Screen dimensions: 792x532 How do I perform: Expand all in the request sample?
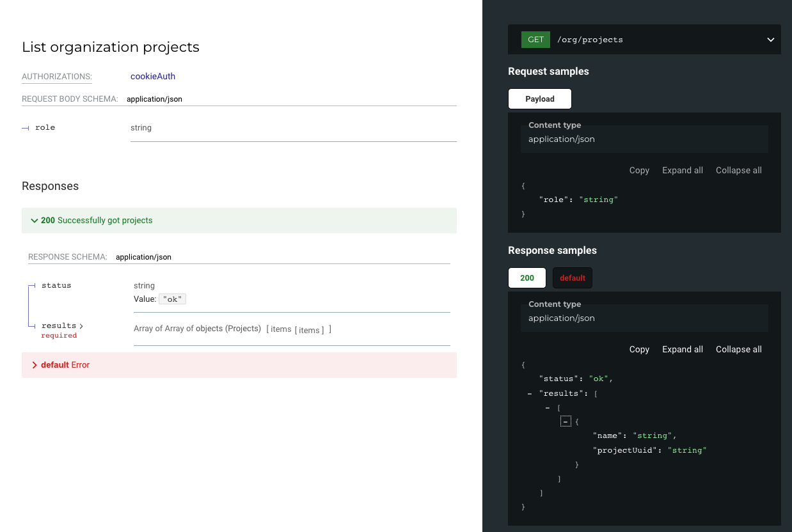point(683,170)
